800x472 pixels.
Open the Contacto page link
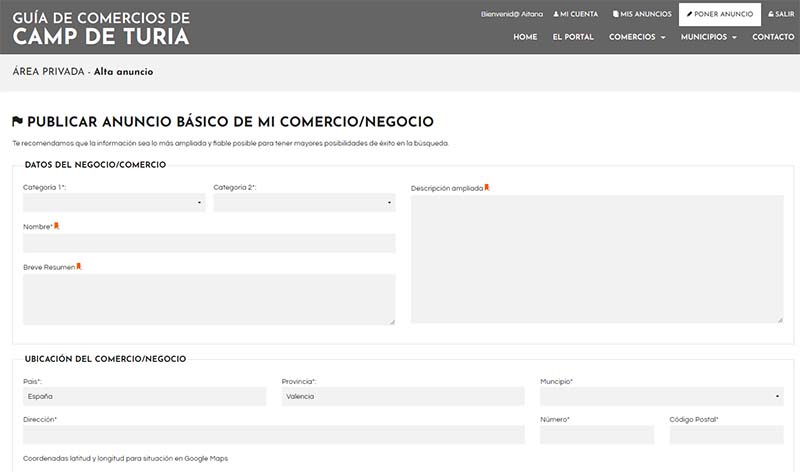[773, 37]
